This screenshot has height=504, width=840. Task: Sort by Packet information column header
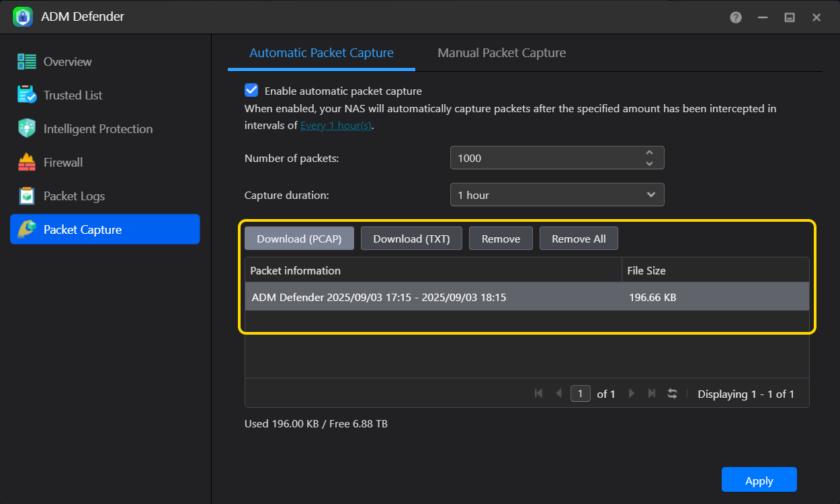433,270
